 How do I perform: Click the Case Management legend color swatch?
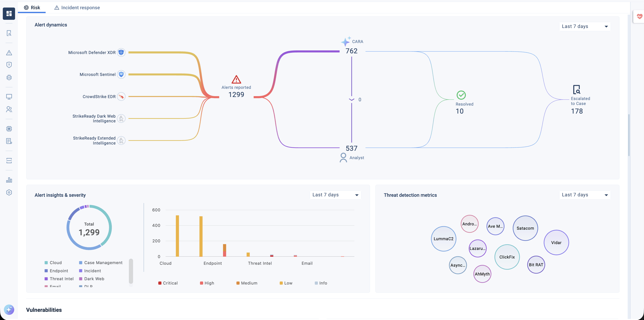pyautogui.click(x=81, y=263)
